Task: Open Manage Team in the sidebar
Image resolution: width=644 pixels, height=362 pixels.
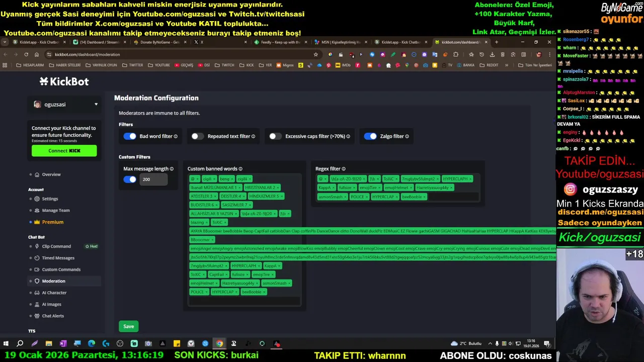Action: point(56,210)
